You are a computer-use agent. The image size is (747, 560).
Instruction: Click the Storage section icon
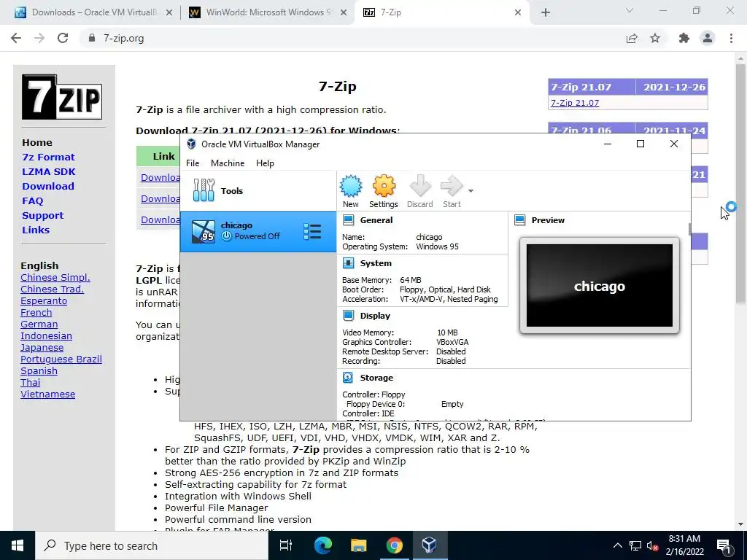(x=348, y=378)
